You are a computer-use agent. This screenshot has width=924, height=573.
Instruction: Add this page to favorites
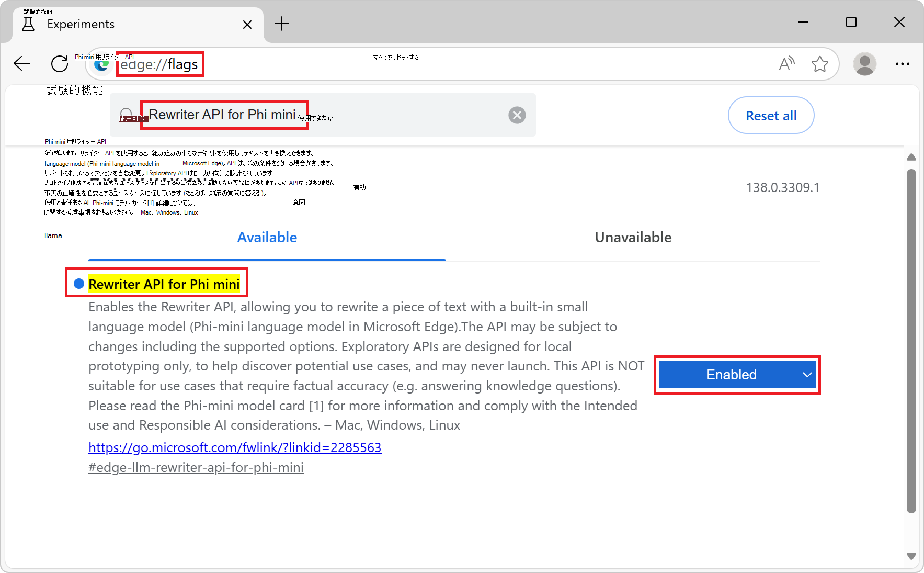point(819,64)
